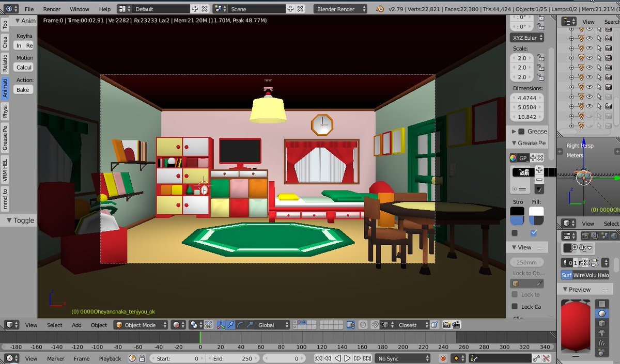This screenshot has height=364, width=620.
Task: Delete the Scene with the X icon
Action: [x=301, y=9]
